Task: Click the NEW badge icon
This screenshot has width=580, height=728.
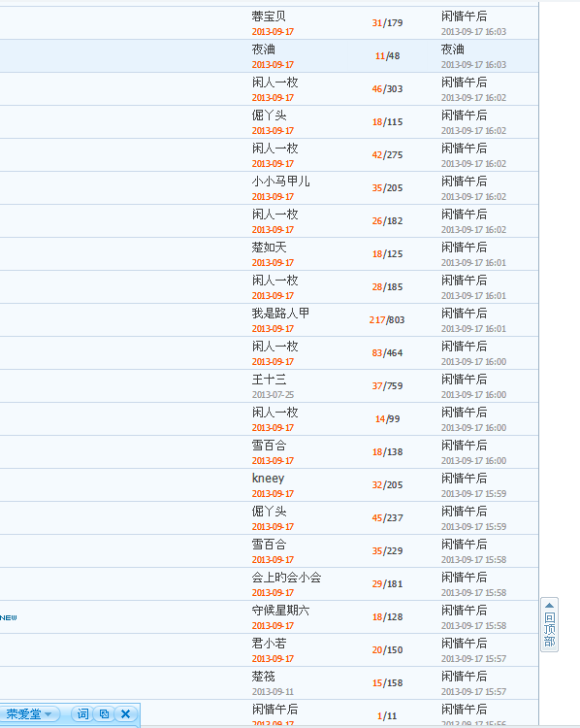Action: point(9,617)
